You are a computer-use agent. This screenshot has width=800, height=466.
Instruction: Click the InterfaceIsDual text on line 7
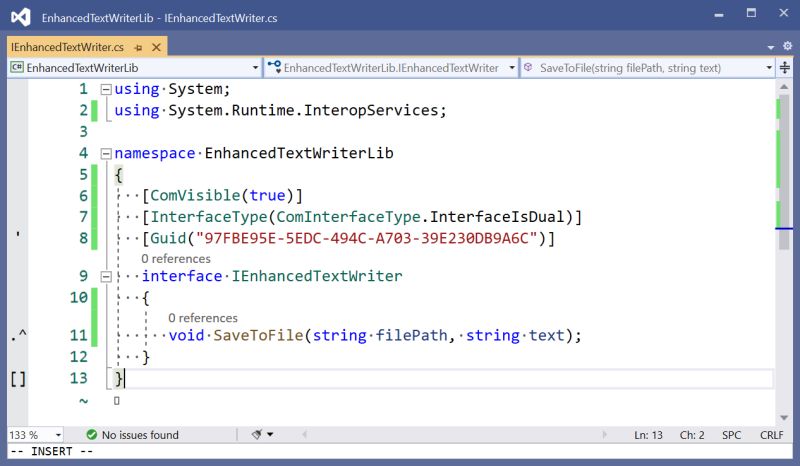point(497,217)
